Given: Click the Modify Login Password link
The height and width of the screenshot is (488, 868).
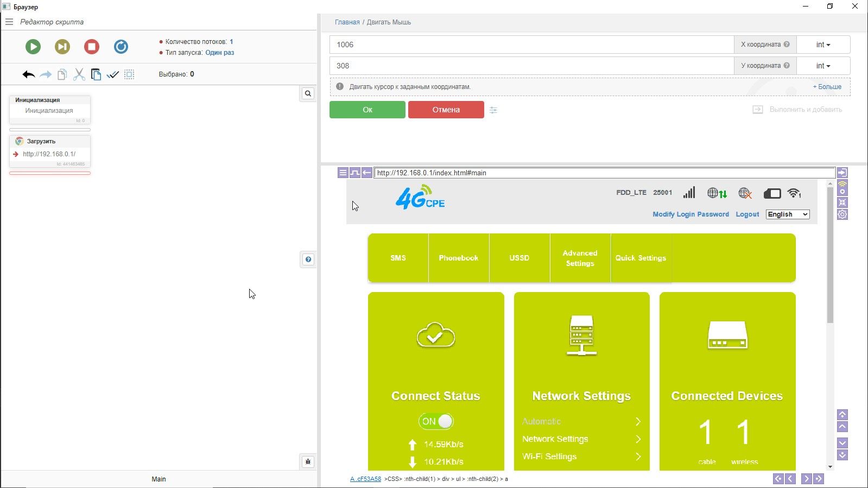Looking at the screenshot, I should tap(690, 214).
